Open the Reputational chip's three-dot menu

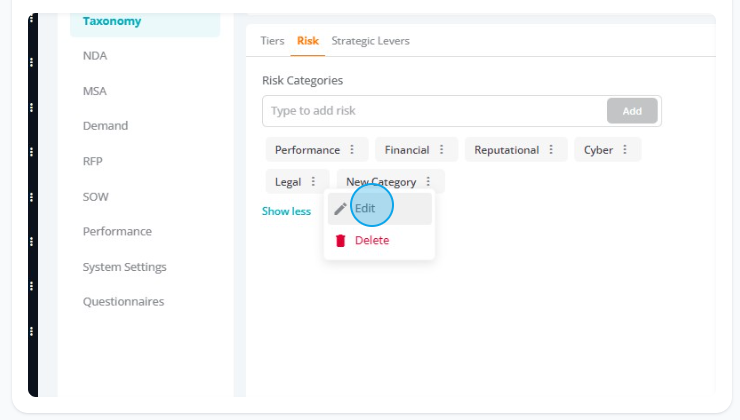coord(551,150)
